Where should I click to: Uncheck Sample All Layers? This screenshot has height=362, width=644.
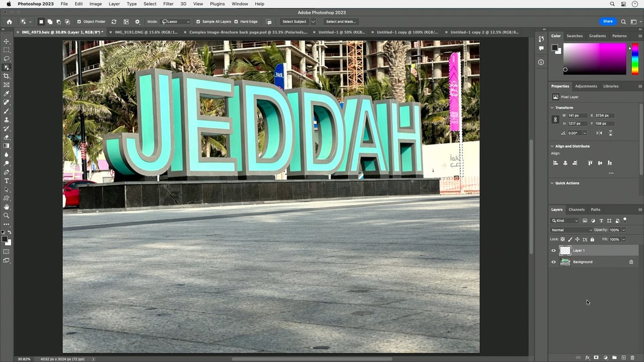click(x=198, y=22)
